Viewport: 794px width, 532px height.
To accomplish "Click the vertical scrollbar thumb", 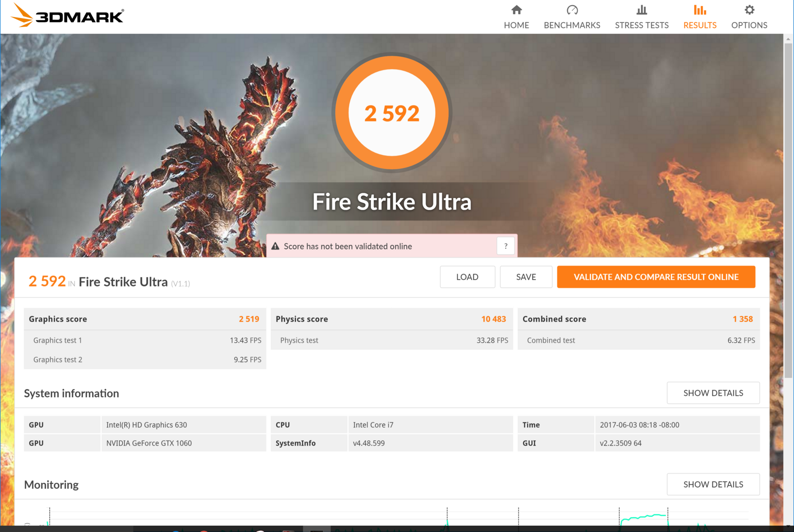I will (x=788, y=211).
